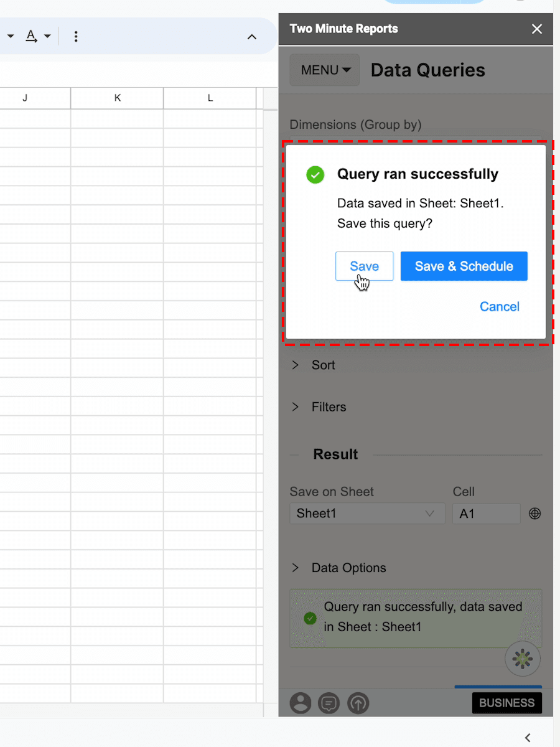Open the three-dot more options menu
This screenshot has width=560, height=747.
(76, 37)
